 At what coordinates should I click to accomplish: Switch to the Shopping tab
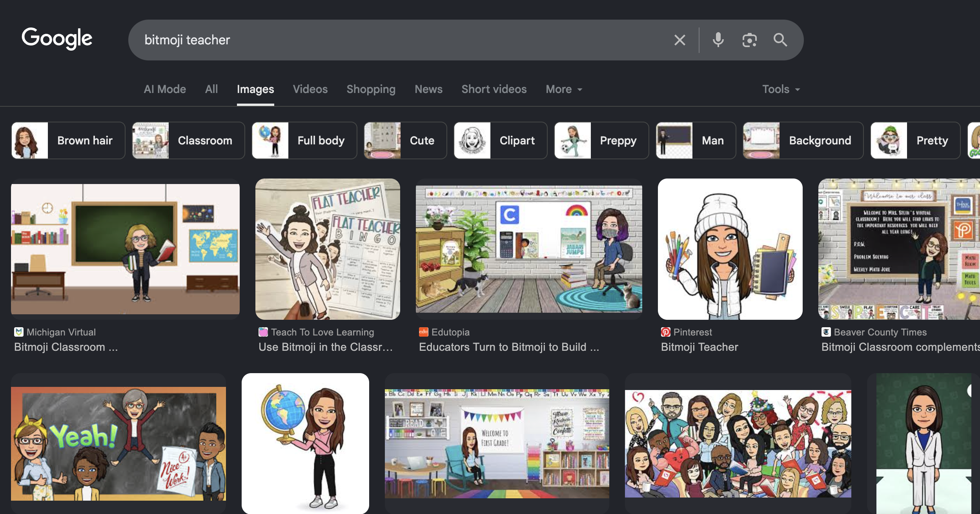pos(371,89)
